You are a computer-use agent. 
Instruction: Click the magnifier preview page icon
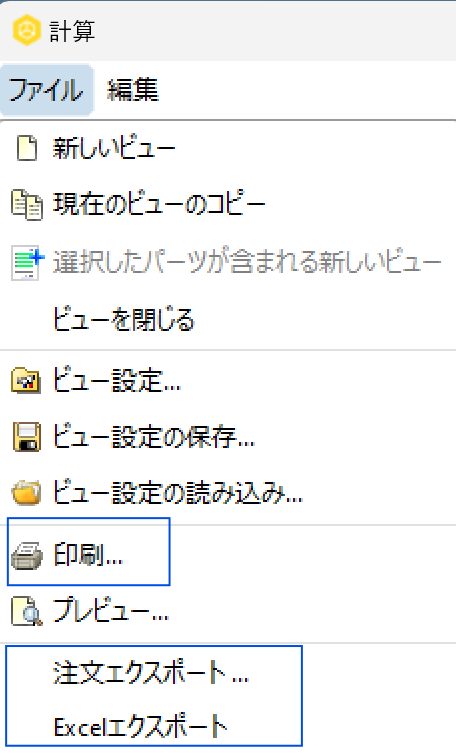27,611
